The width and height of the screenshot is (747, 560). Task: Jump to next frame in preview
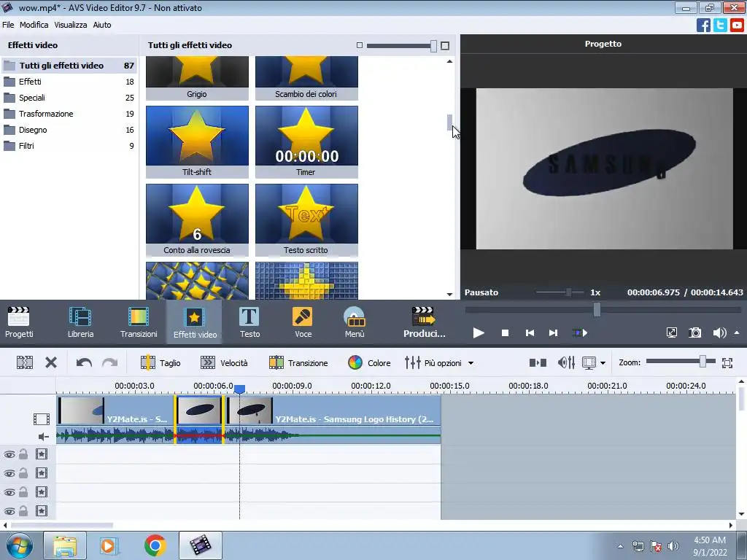553,332
